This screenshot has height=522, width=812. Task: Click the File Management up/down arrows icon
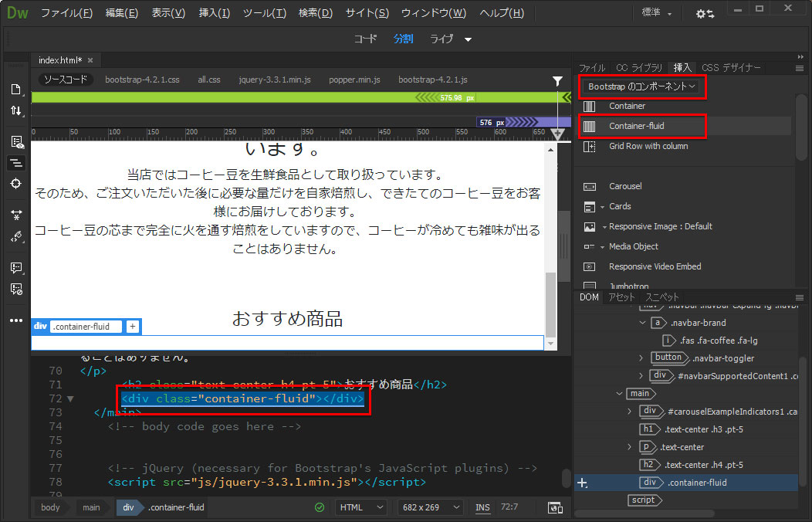(15, 111)
